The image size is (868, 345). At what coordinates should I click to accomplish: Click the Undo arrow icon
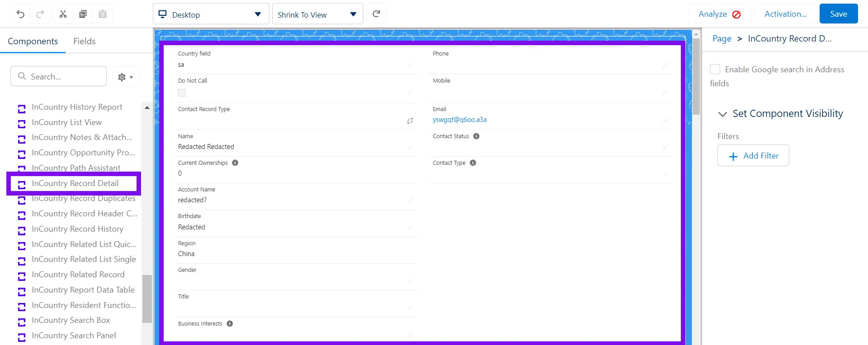click(20, 14)
